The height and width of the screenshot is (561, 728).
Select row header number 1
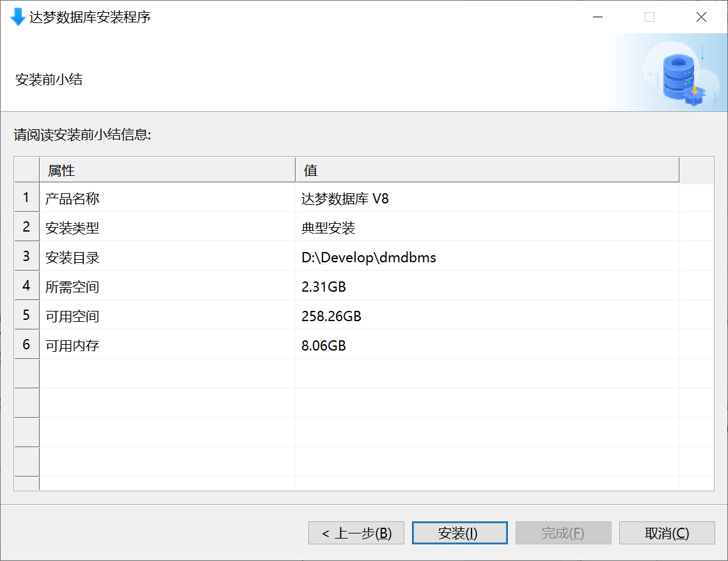point(26,198)
